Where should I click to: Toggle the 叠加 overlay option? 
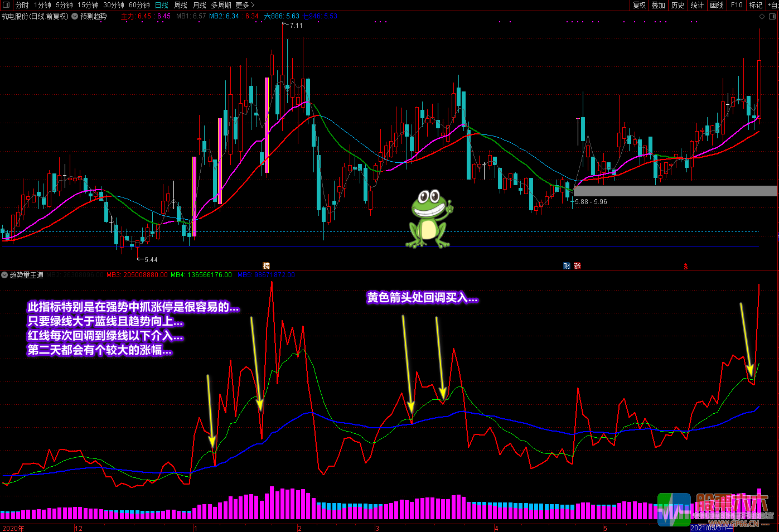pyautogui.click(x=659, y=5)
